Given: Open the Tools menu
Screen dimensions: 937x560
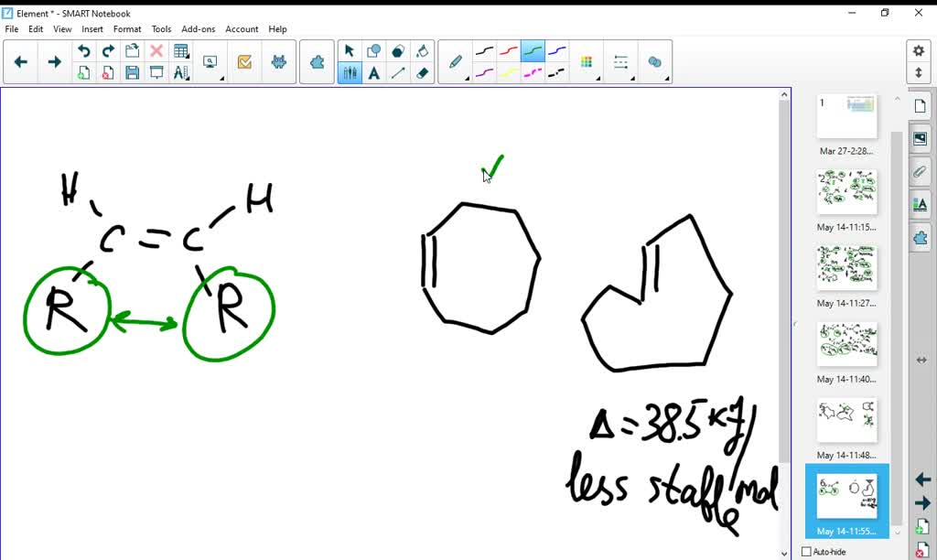Looking at the screenshot, I should click(161, 28).
